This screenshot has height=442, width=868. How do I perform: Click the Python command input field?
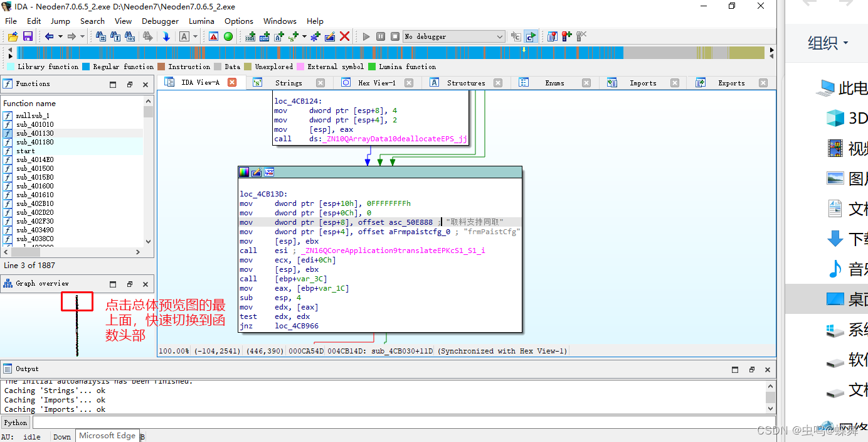click(x=404, y=423)
